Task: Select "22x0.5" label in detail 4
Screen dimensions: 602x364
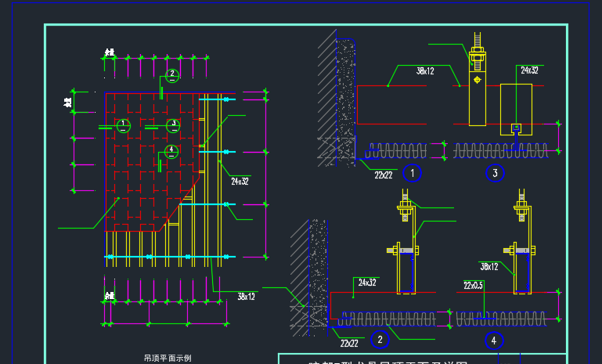Action: tap(473, 285)
